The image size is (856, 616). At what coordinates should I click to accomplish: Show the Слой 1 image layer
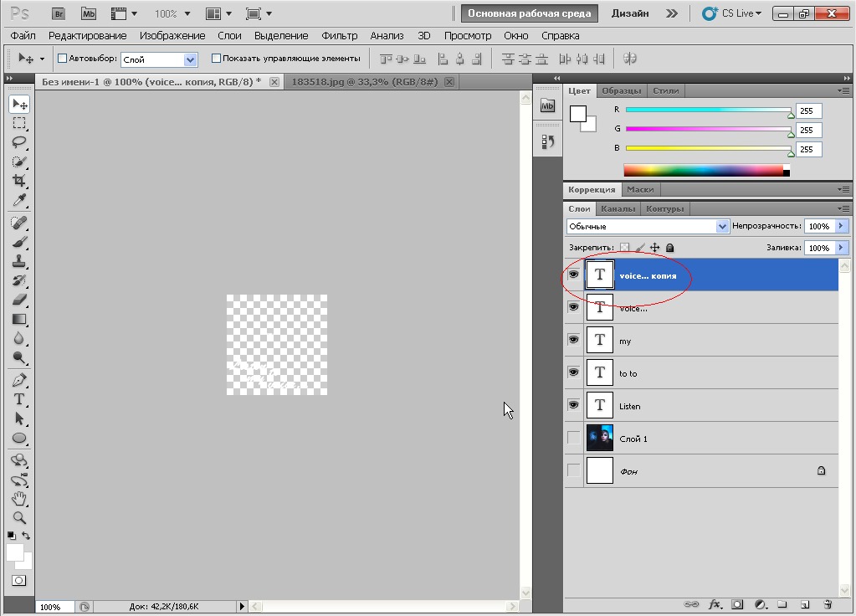click(x=573, y=438)
